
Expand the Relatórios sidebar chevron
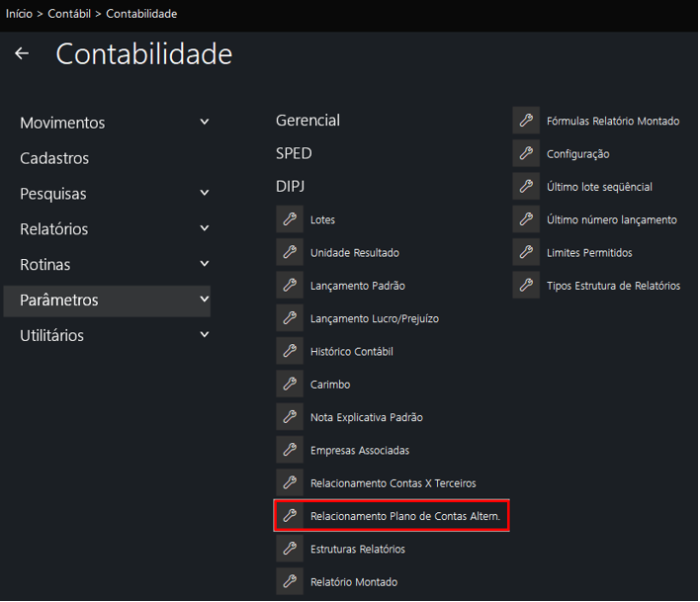pyautogui.click(x=205, y=229)
